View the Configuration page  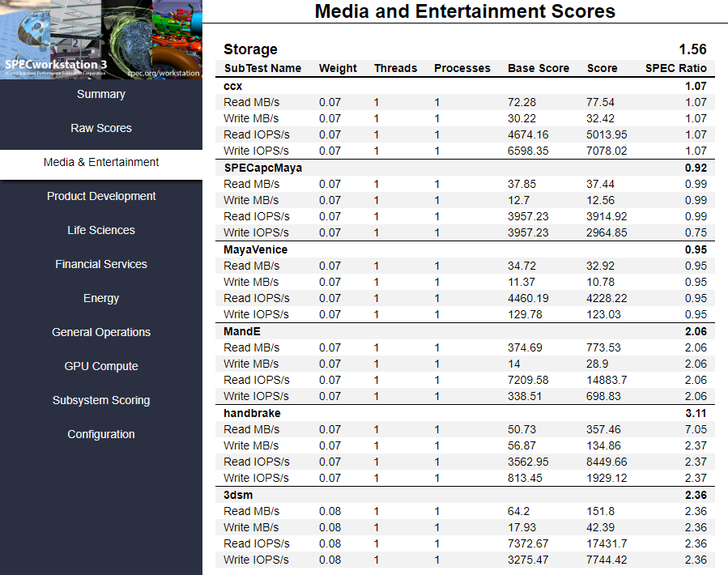tap(101, 434)
